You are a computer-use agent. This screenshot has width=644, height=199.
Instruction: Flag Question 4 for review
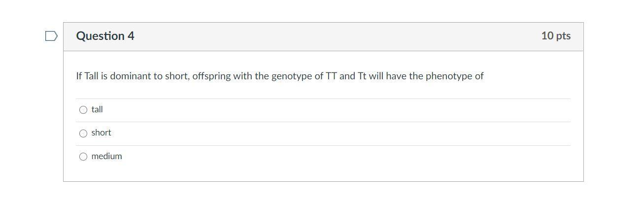click(x=51, y=36)
